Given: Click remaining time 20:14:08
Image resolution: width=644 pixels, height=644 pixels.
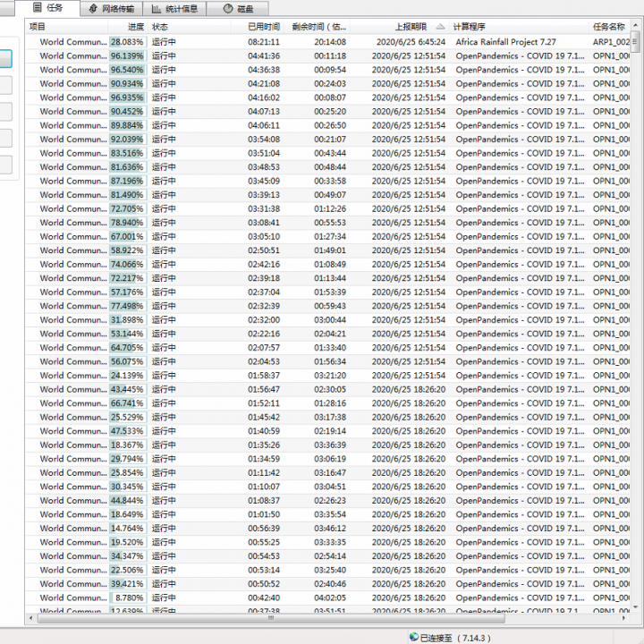Looking at the screenshot, I should pos(330,42).
